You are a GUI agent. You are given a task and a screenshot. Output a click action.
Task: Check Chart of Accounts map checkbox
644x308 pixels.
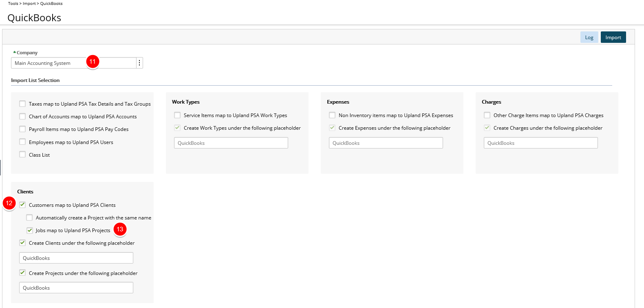pyautogui.click(x=22, y=117)
